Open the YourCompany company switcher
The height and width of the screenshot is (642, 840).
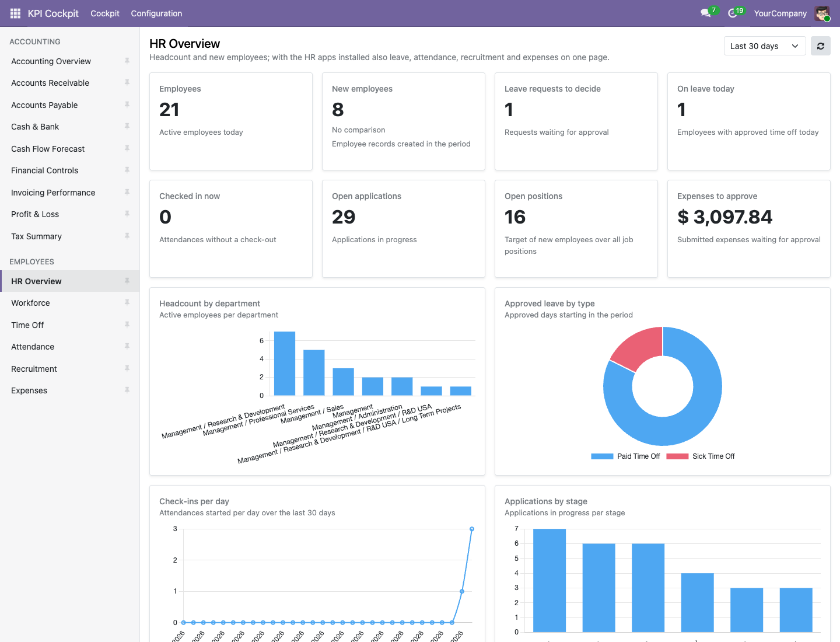pos(780,13)
